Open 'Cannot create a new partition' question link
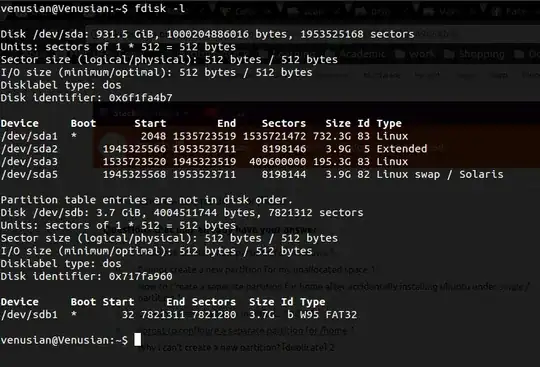 [256, 269]
